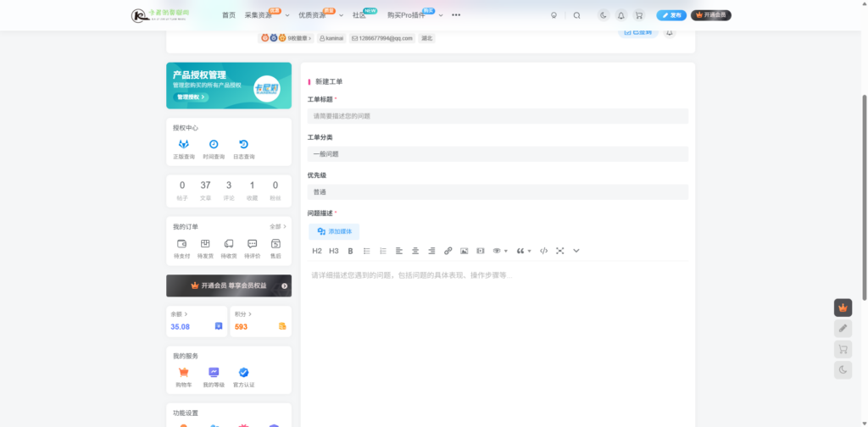Open 待支付 orders icon

pyautogui.click(x=182, y=247)
